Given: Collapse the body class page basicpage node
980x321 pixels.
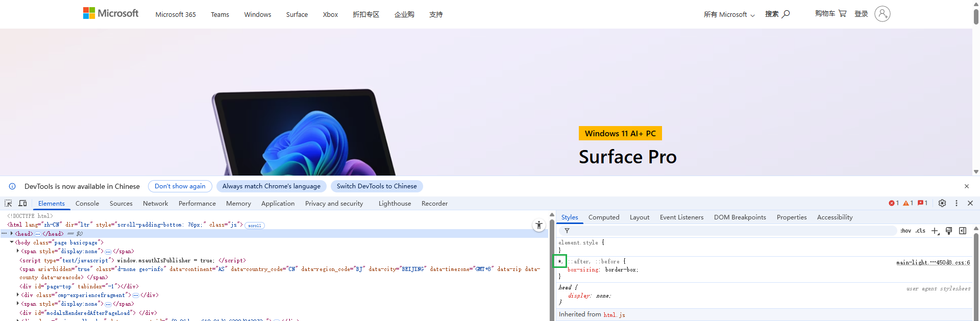Looking at the screenshot, I should (x=12, y=242).
